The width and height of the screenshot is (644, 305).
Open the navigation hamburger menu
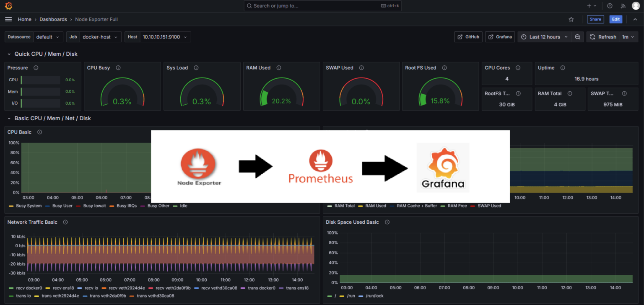point(8,19)
